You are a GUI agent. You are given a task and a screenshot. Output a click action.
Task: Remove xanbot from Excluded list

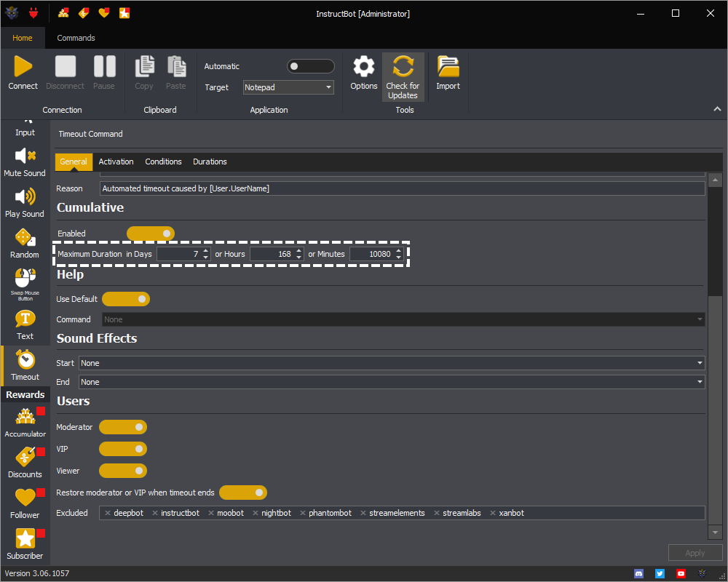(x=493, y=513)
